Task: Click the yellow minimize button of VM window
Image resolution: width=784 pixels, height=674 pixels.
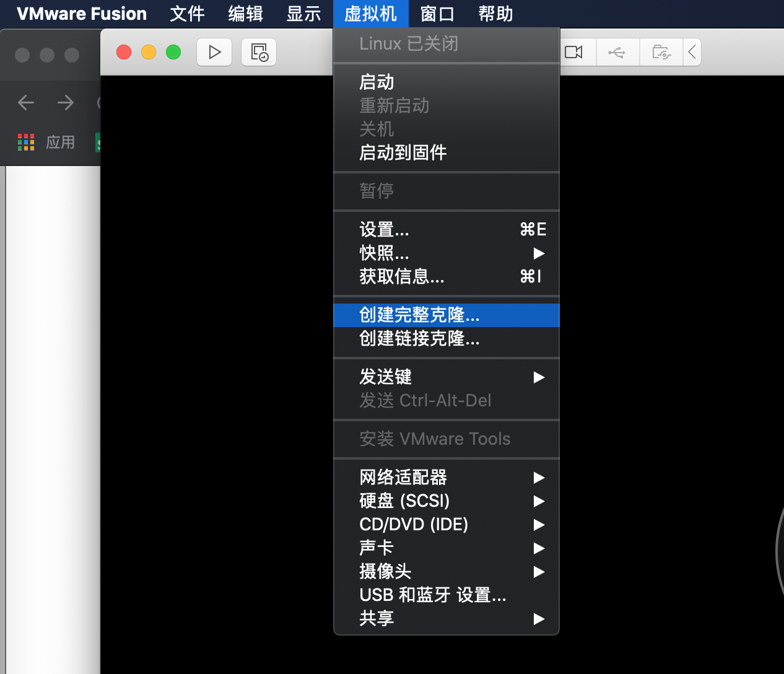Action: click(149, 52)
